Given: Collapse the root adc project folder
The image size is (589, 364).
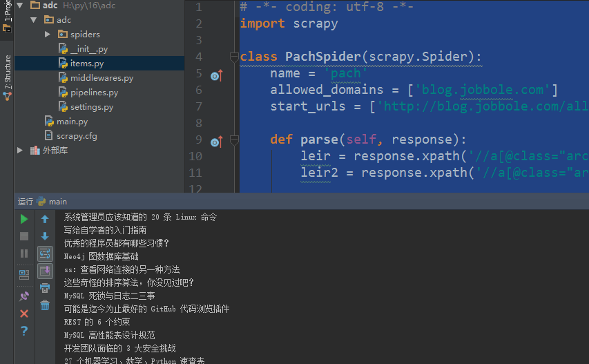Looking at the screenshot, I should coord(20,6).
